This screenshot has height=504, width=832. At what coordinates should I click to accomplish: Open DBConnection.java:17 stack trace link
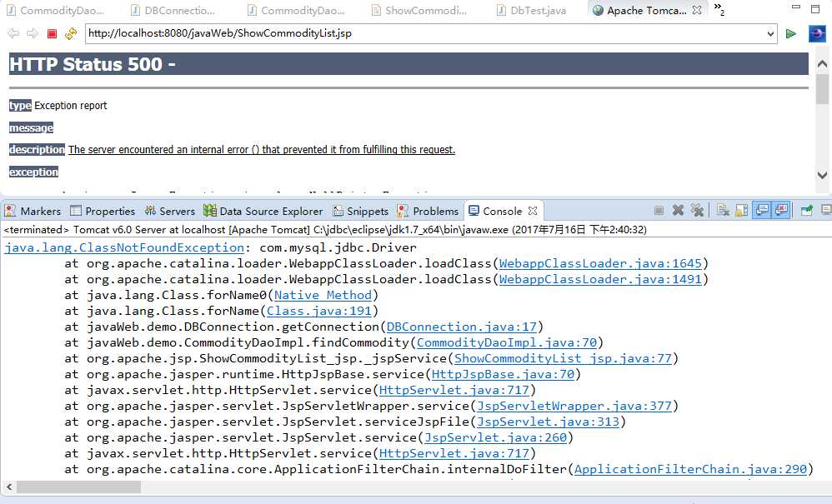[x=462, y=327]
